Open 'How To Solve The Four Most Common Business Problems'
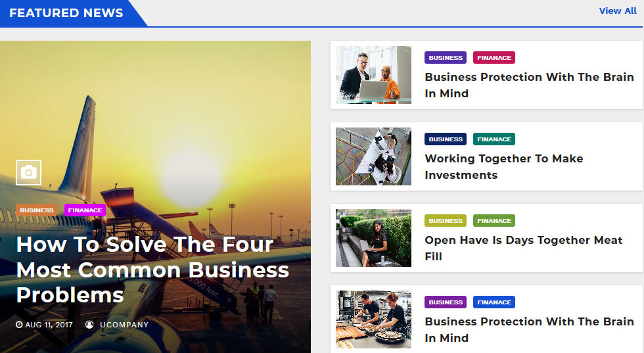 coord(152,270)
